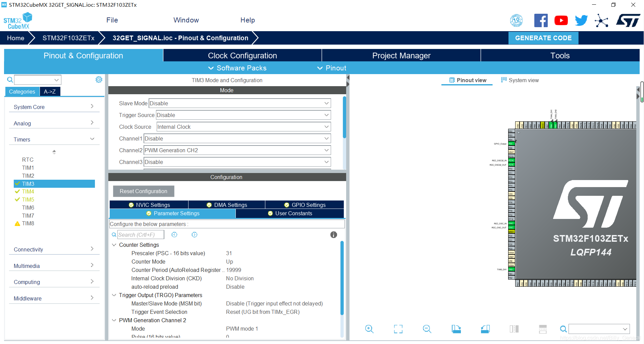This screenshot has height=344, width=644.
Task: Switch to the Clock Configuration tab
Action: tap(243, 55)
